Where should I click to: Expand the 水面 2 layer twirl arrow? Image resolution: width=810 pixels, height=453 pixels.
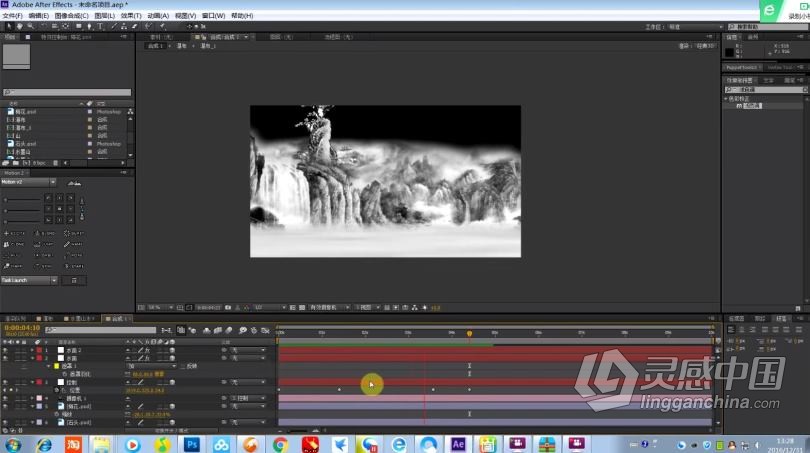pos(33,350)
